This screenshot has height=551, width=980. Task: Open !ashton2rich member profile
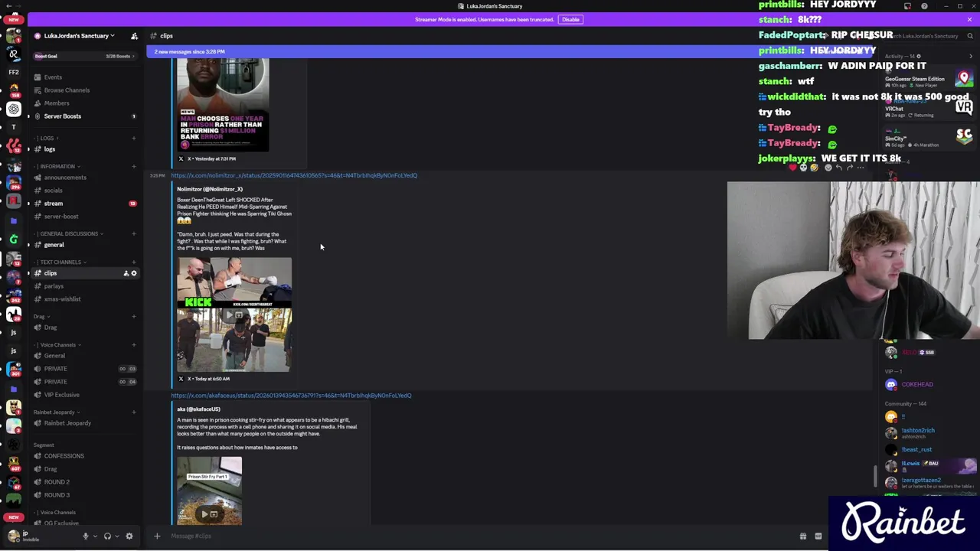click(917, 432)
